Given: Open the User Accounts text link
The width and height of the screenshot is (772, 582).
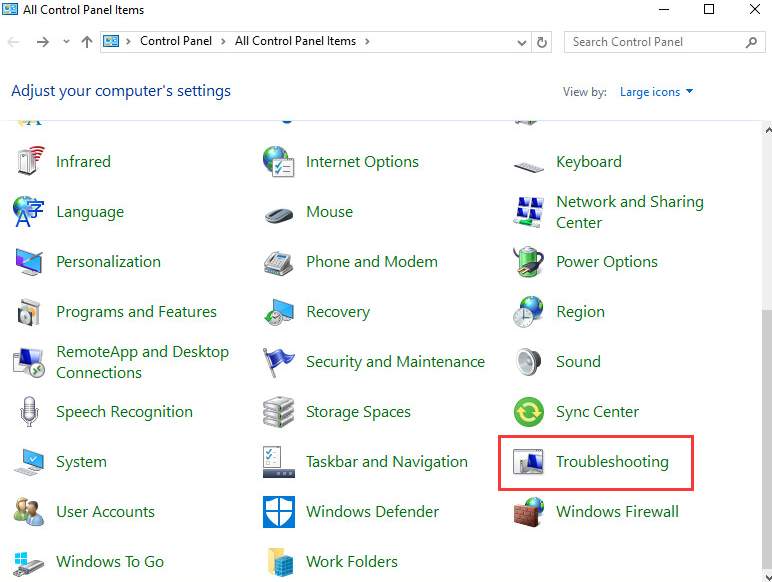Looking at the screenshot, I should tap(105, 512).
